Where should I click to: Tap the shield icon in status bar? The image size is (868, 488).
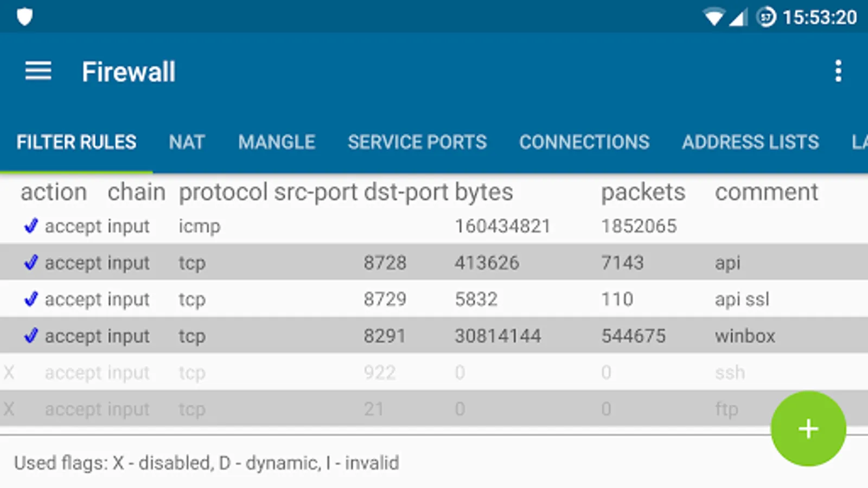coord(24,17)
